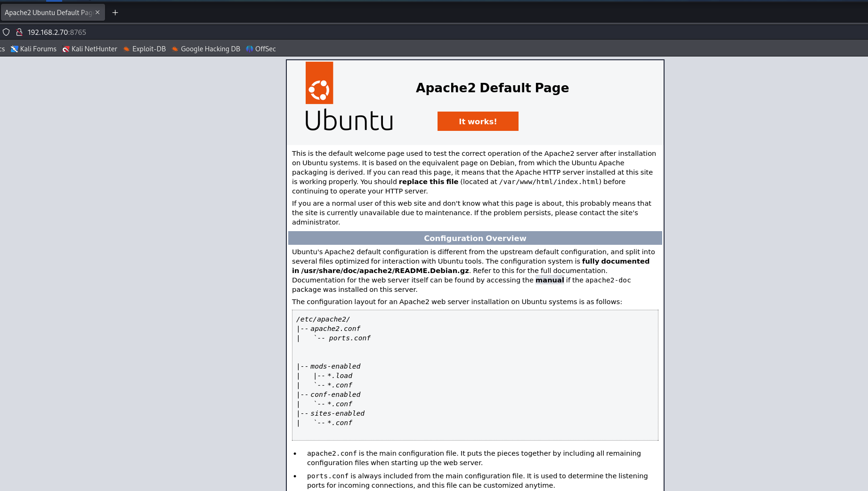Open the OffSec bookmark
The image size is (868, 491).
pos(261,49)
